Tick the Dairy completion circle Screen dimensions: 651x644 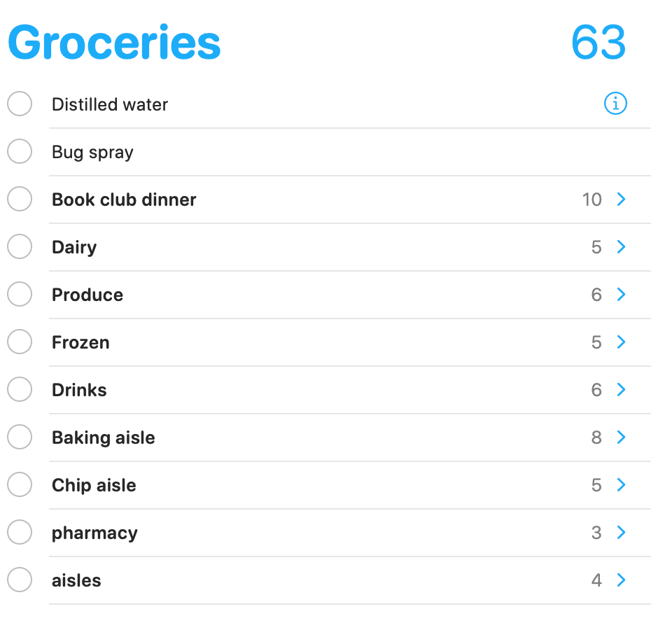20,247
